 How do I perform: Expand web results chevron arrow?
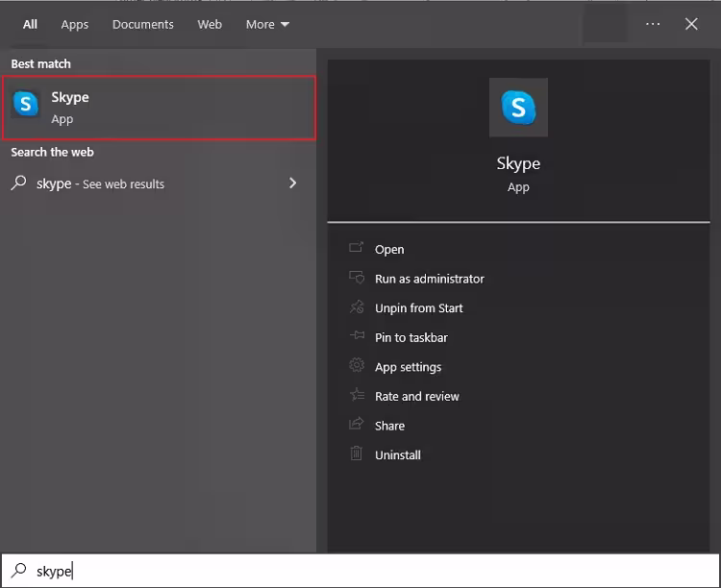pos(293,183)
